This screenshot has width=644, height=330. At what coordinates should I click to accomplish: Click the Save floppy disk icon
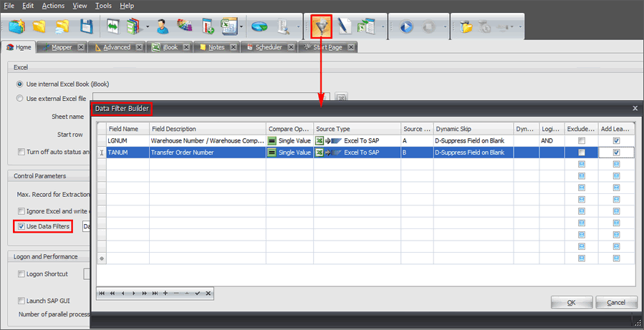coord(87,28)
